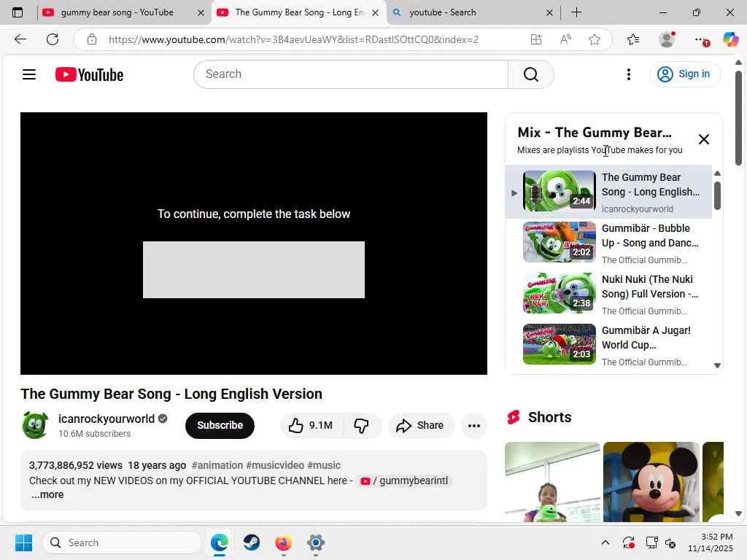Subscribe to icanrockyourworld channel
This screenshot has height=560, width=747.
tap(220, 425)
